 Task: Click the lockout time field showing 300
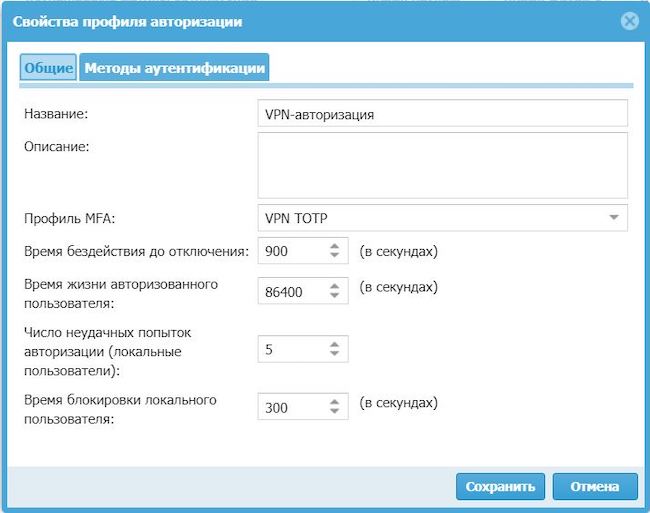(x=290, y=407)
